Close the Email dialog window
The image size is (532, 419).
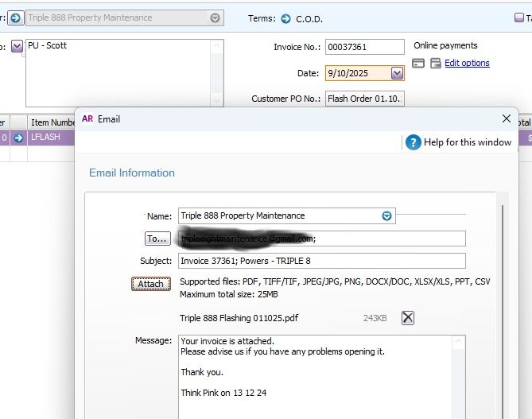tap(507, 118)
